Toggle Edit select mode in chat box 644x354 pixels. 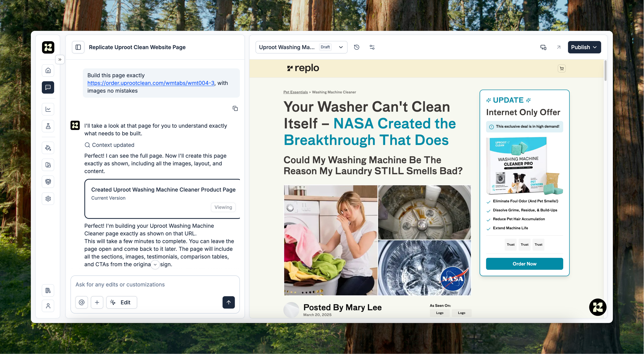[122, 302]
